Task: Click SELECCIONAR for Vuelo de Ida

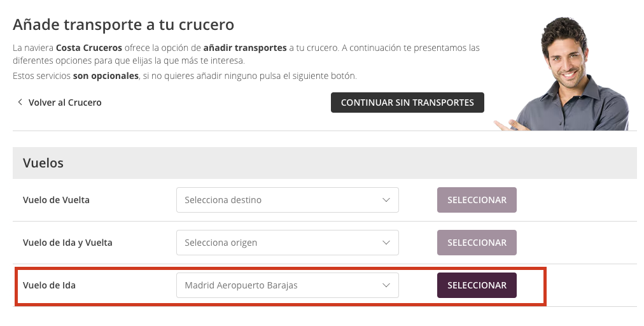Action: point(477,285)
